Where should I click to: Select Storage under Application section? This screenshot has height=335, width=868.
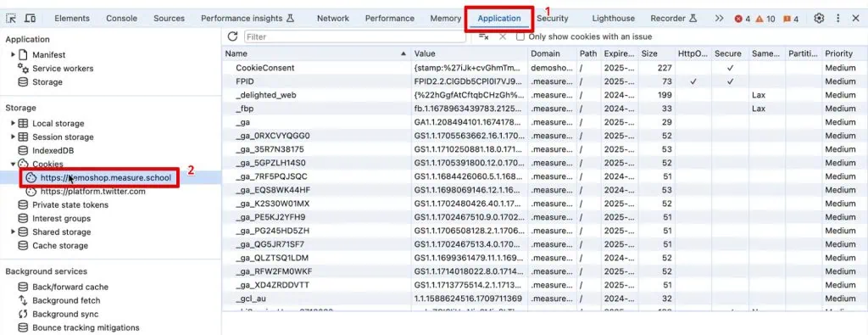coord(47,82)
